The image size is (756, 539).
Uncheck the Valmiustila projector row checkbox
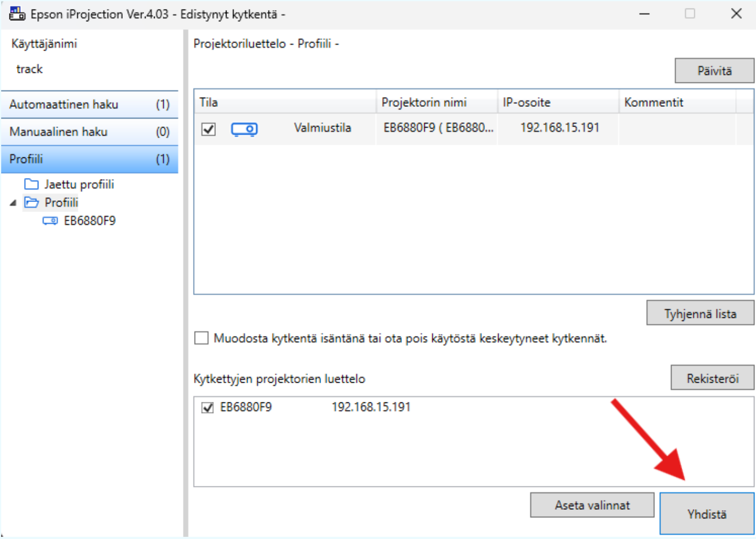coord(208,129)
